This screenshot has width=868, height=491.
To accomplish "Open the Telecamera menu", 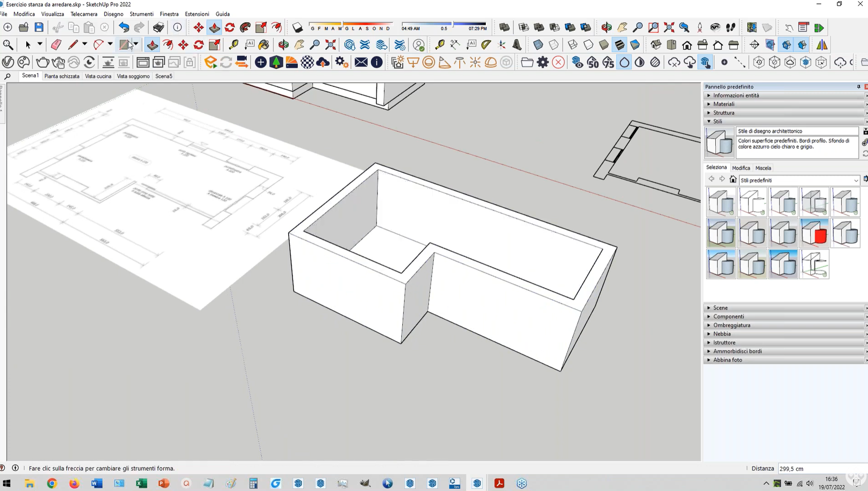I will click(84, 14).
